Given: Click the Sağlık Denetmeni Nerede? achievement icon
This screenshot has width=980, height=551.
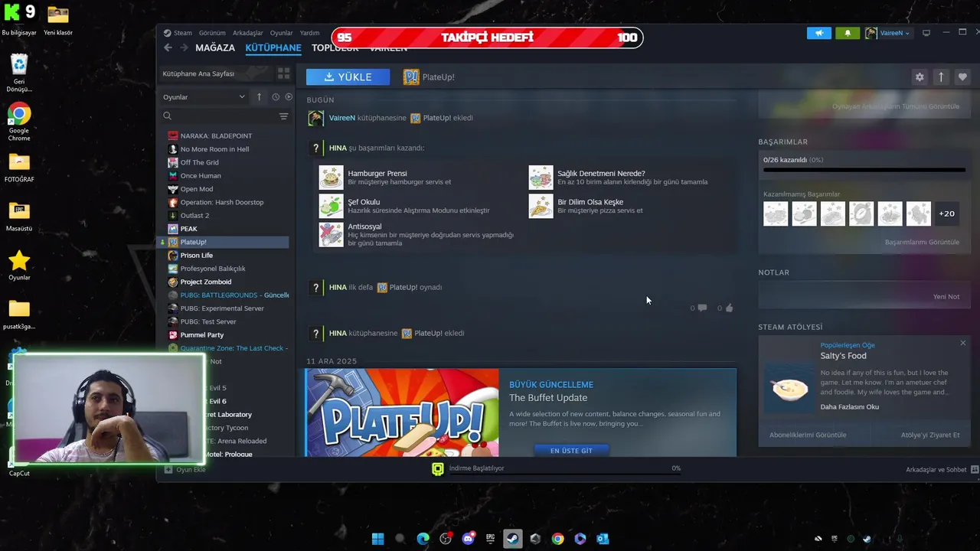Looking at the screenshot, I should click(x=541, y=178).
